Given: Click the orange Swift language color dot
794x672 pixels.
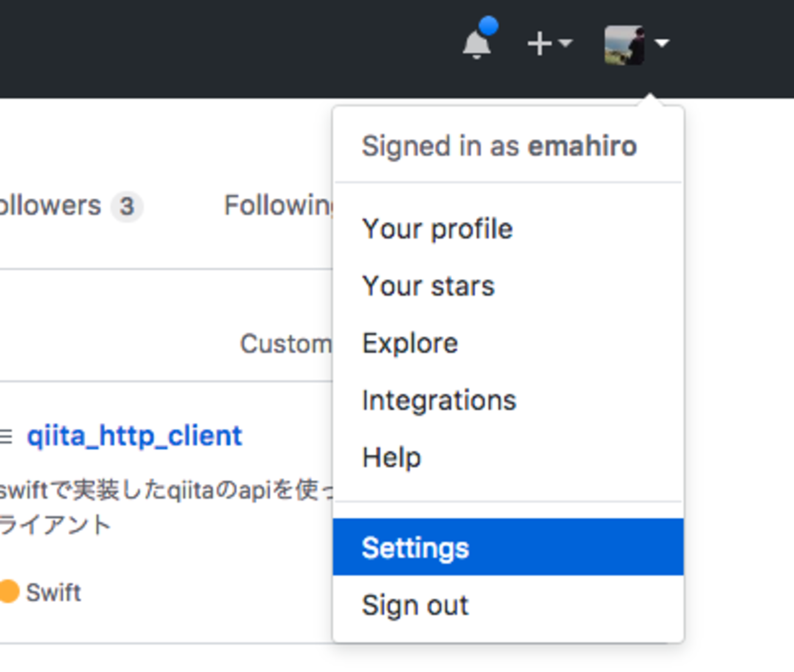Looking at the screenshot, I should click(9, 591).
